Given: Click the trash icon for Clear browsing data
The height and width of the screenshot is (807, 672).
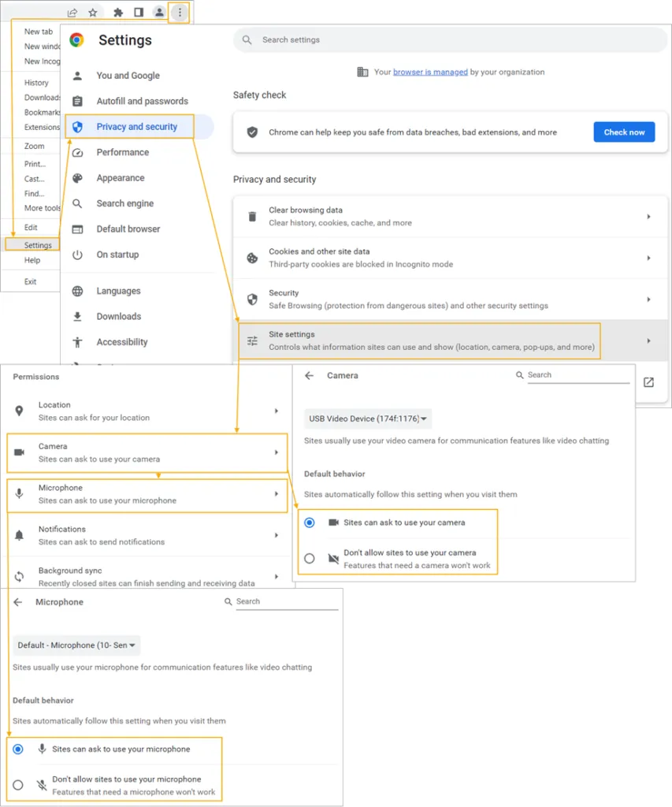Looking at the screenshot, I should point(252,217).
